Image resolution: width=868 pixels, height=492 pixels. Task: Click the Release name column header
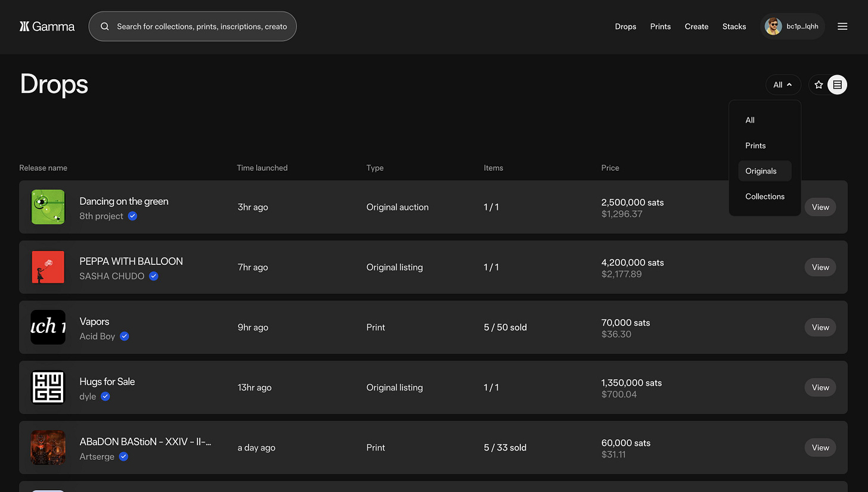pyautogui.click(x=43, y=168)
